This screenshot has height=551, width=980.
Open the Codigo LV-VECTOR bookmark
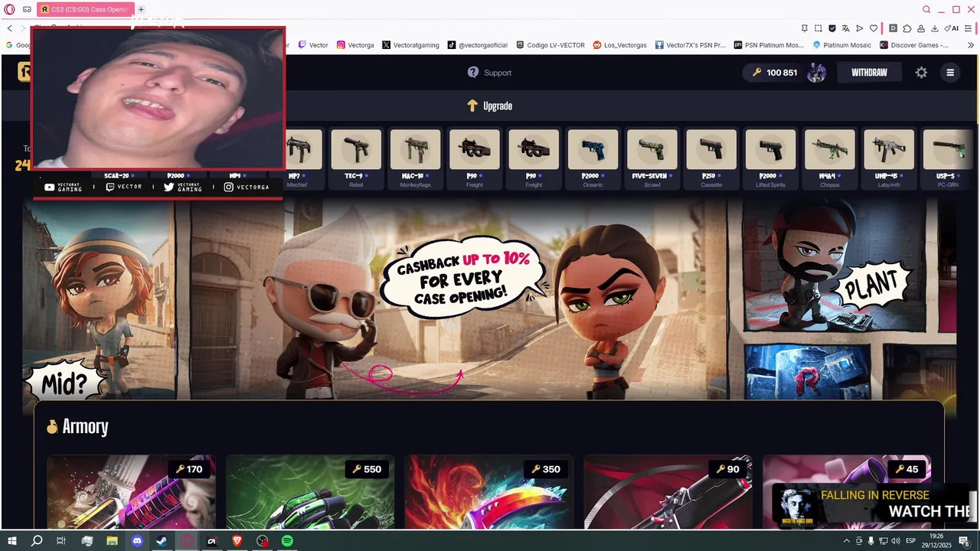pyautogui.click(x=550, y=45)
